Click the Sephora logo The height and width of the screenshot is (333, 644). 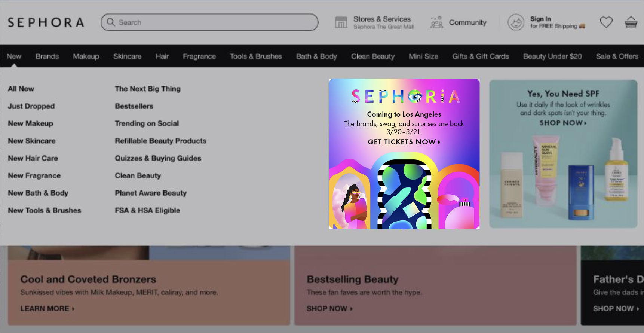click(x=46, y=22)
